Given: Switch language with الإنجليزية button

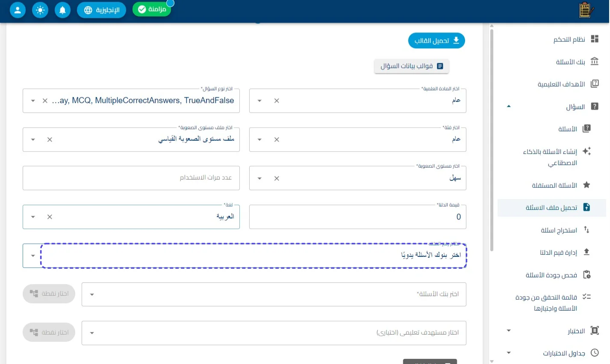Looking at the screenshot, I should point(101,10).
